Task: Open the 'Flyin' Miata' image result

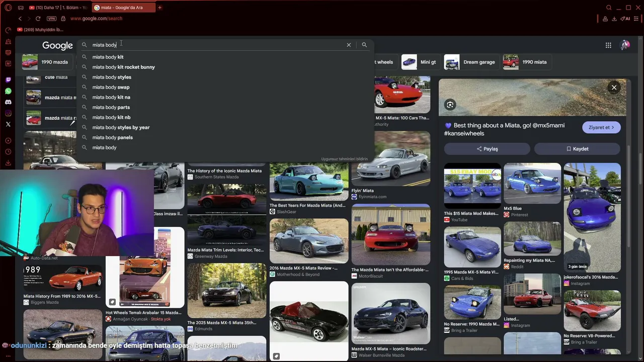Action: pyautogui.click(x=391, y=158)
